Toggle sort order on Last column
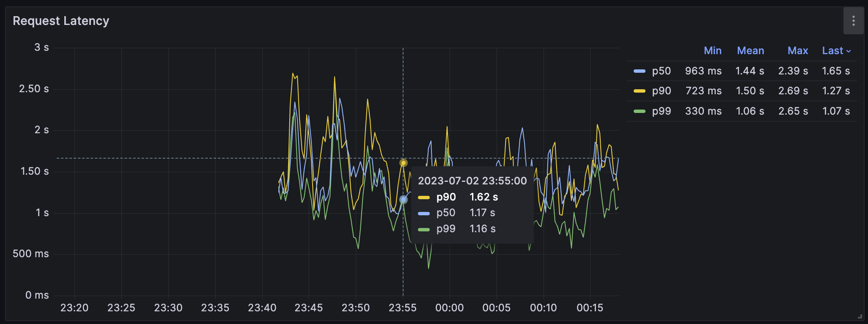 [836, 51]
